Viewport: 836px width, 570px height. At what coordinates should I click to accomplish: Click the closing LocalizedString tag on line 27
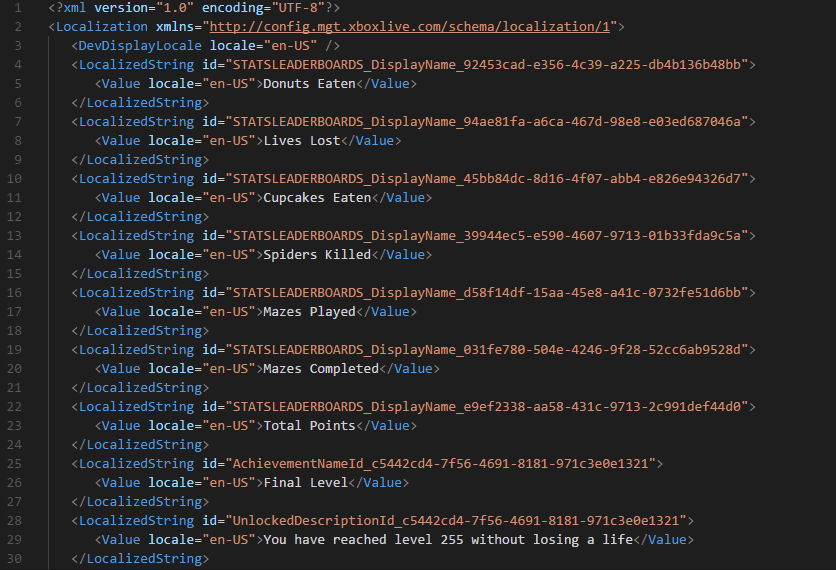pos(140,502)
